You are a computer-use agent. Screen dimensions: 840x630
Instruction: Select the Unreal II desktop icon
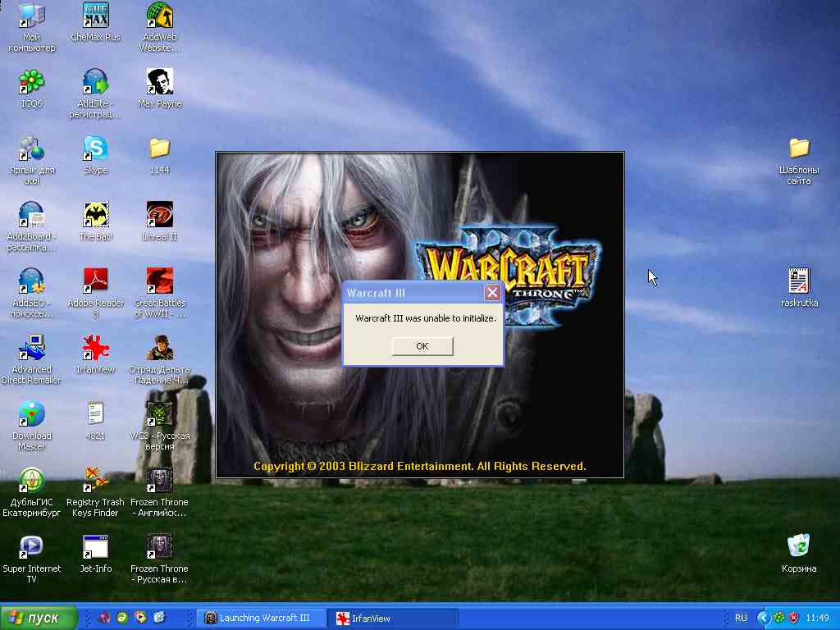pos(160,221)
